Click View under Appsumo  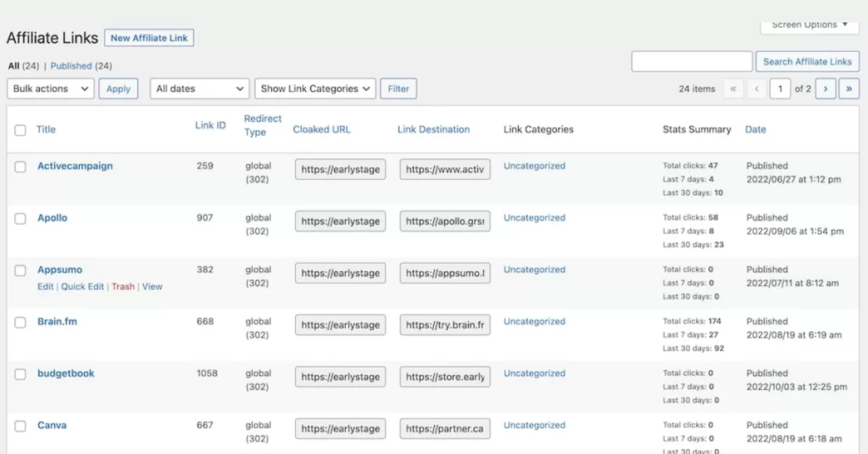(152, 286)
